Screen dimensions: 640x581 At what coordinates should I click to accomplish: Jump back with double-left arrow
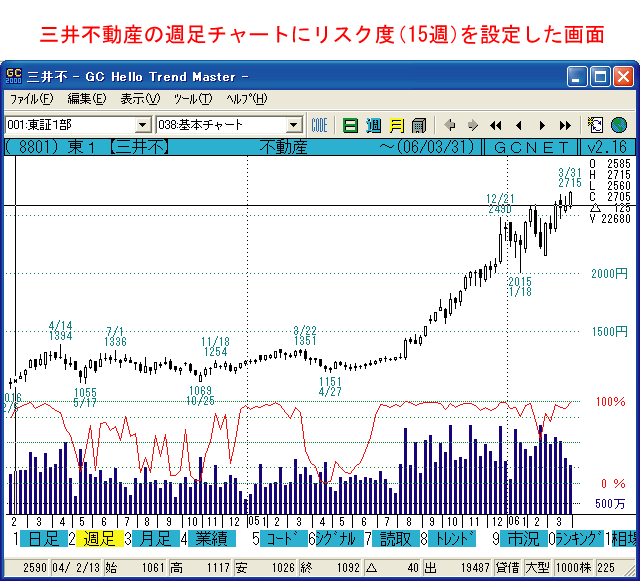pyautogui.click(x=496, y=125)
